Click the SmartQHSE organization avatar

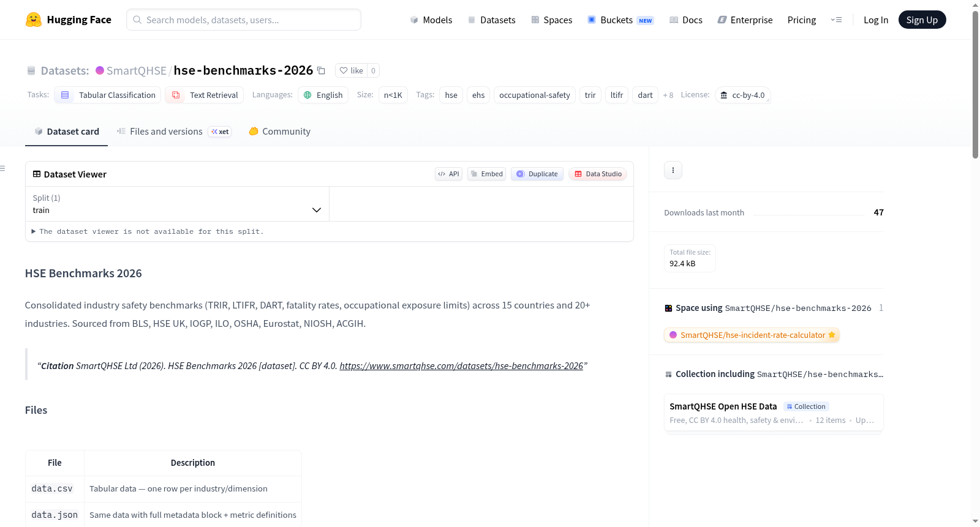pyautogui.click(x=100, y=70)
